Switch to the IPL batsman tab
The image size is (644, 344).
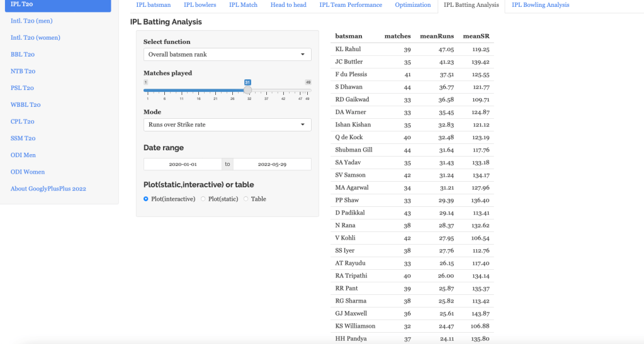coord(154,5)
